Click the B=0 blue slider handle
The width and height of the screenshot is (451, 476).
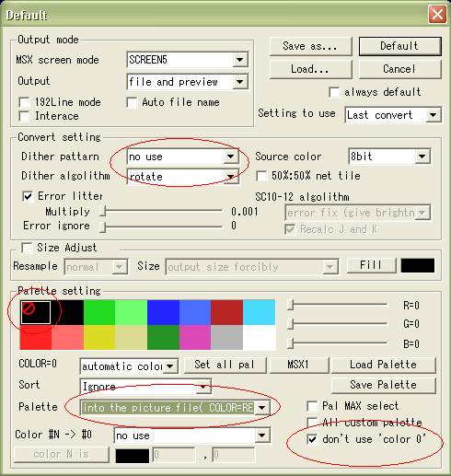[290, 343]
